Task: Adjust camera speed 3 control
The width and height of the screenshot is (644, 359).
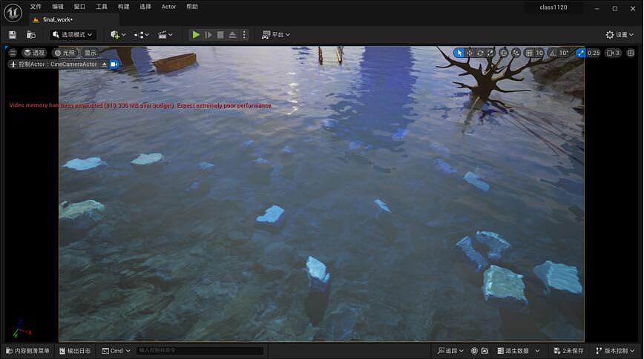Action: [x=613, y=53]
